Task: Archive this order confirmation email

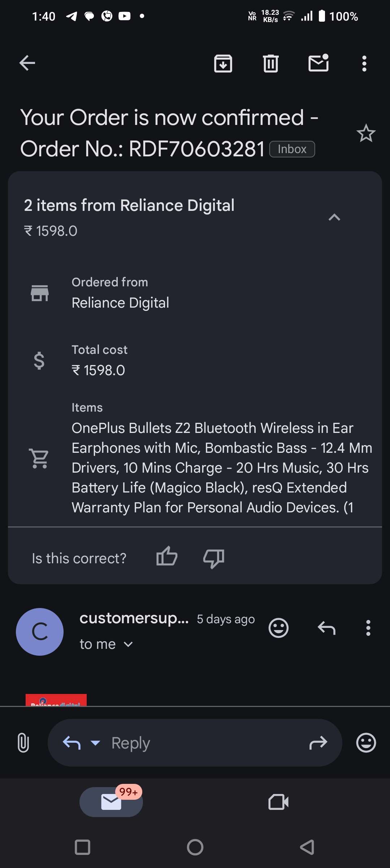Action: [223, 64]
